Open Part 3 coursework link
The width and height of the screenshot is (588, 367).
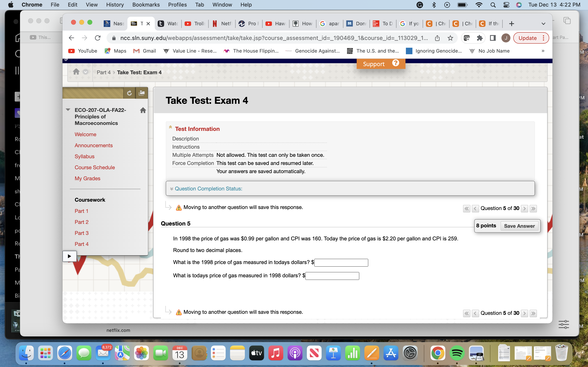81,233
